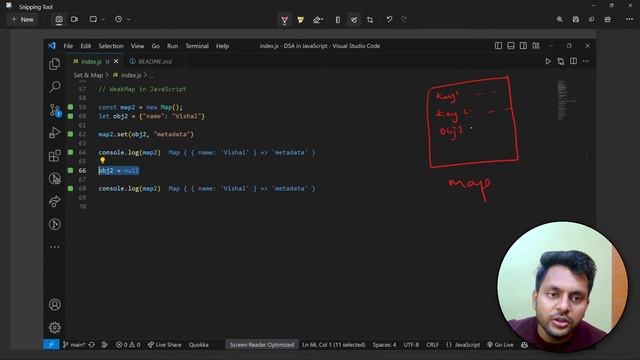Switch to Snip (camera) mode
The width and height of the screenshot is (640, 360).
tap(59, 19)
